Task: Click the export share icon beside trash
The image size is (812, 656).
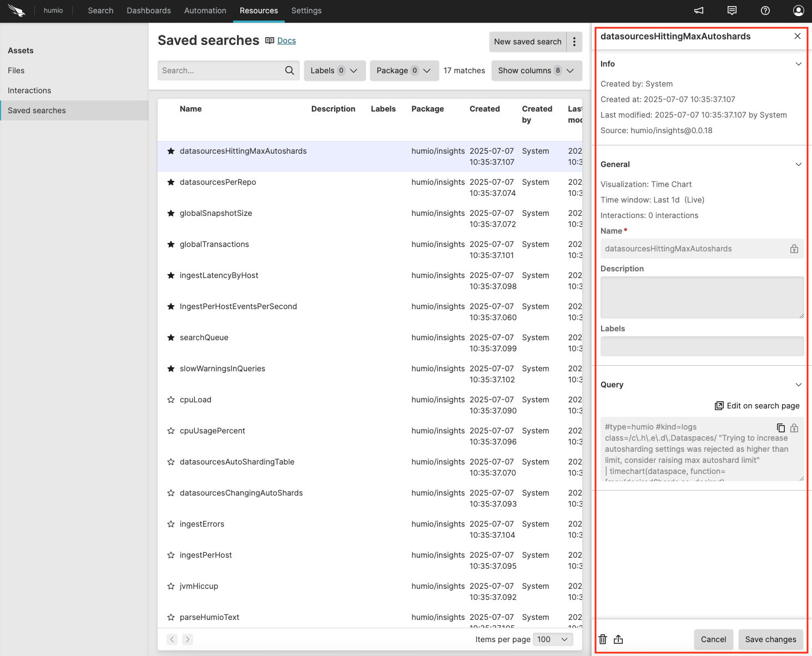Action: coord(618,639)
